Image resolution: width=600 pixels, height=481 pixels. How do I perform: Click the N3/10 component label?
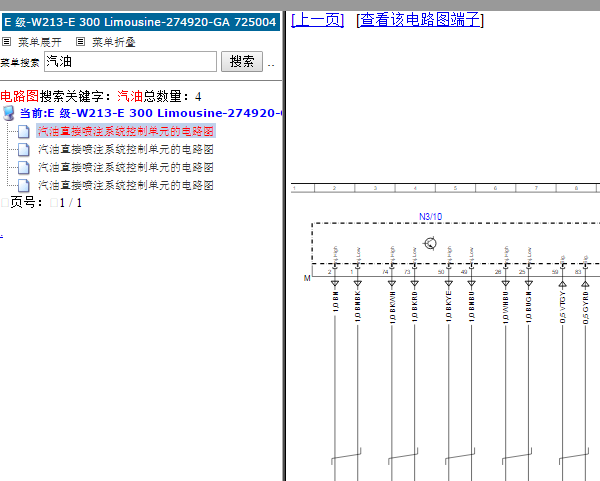430,217
